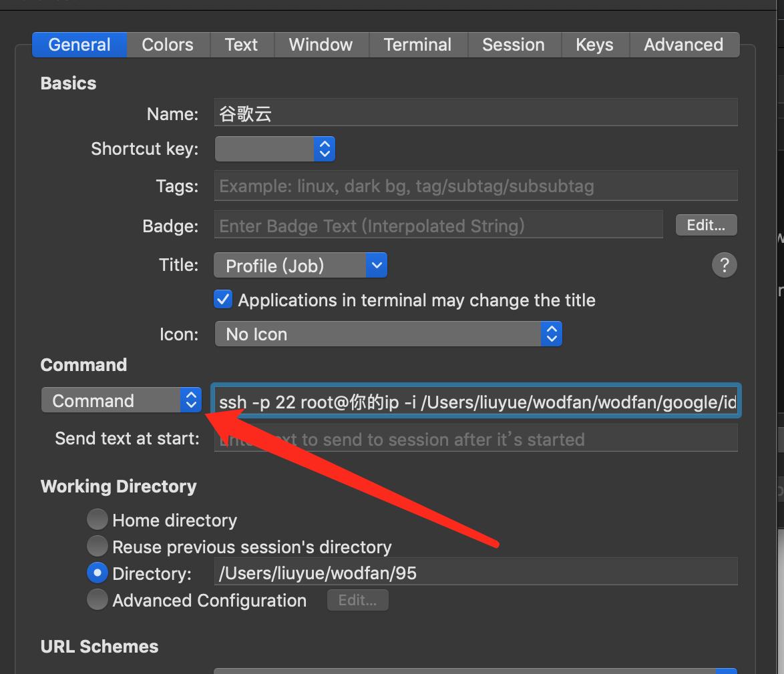This screenshot has height=674, width=784.
Task: Click the Name field containing 谷歌云
Action: [475, 113]
